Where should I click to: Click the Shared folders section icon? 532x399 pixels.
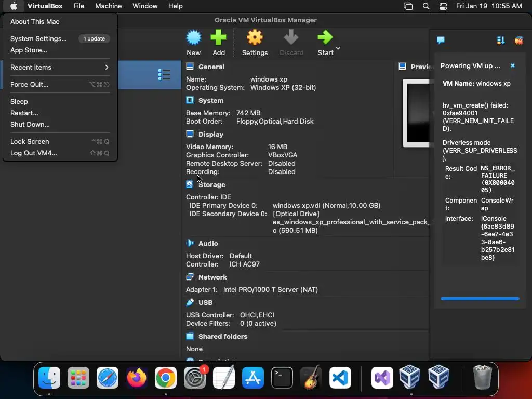coord(190,336)
